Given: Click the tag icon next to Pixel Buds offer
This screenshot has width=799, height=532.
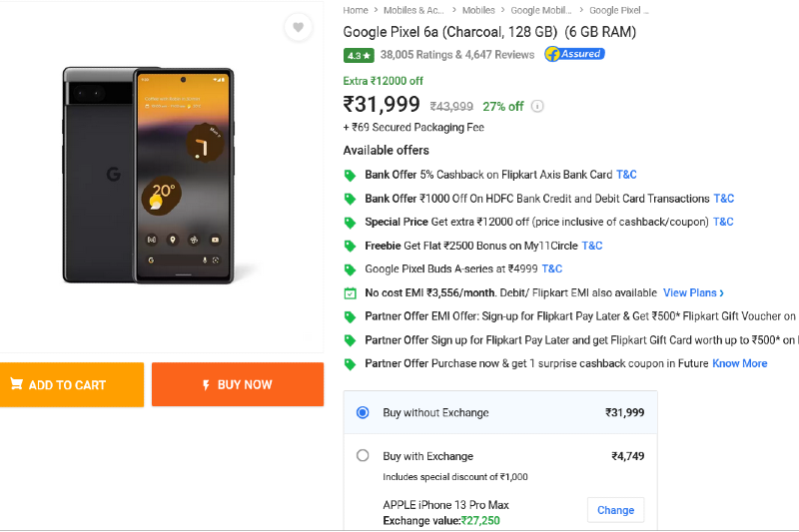Looking at the screenshot, I should tap(351, 269).
